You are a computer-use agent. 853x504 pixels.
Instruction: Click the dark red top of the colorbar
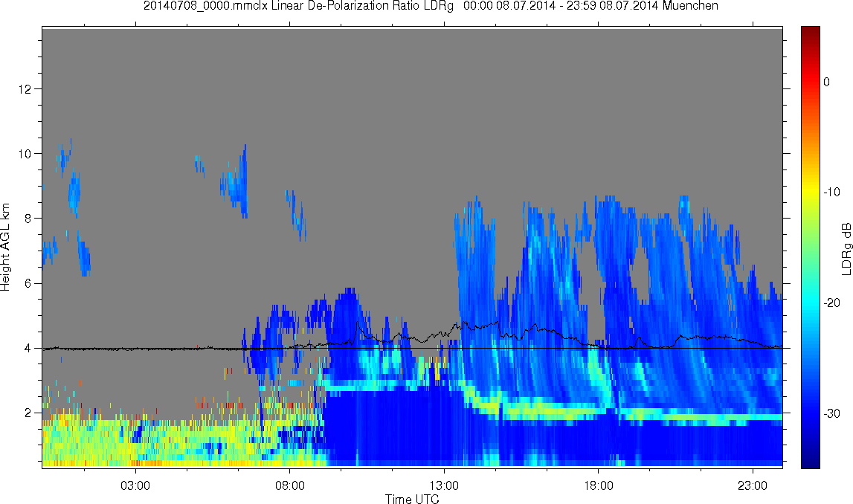tap(810, 31)
